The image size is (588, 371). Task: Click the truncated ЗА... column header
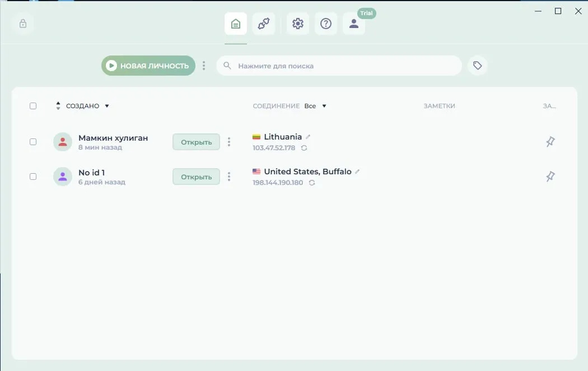coord(549,106)
